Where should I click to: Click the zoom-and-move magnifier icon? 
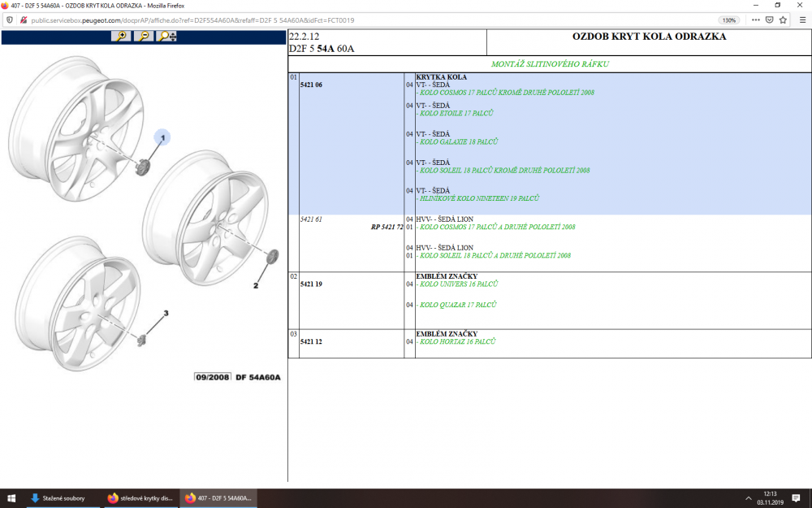tap(166, 37)
